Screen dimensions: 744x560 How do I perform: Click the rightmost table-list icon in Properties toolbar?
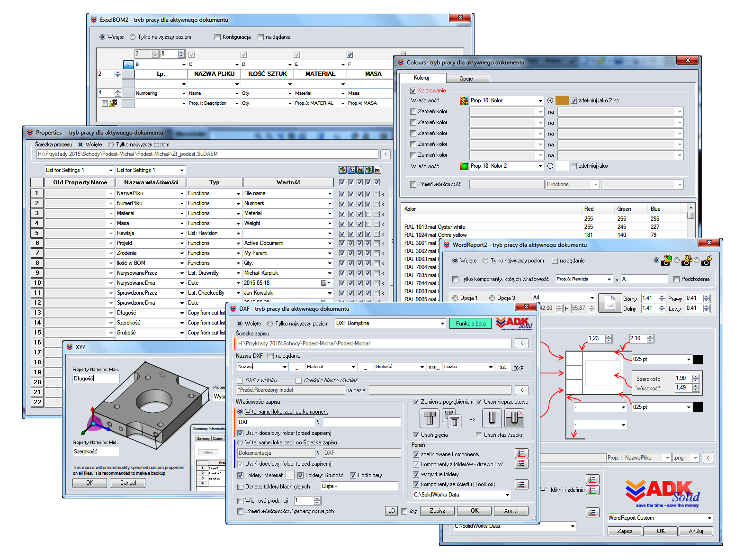377,170
